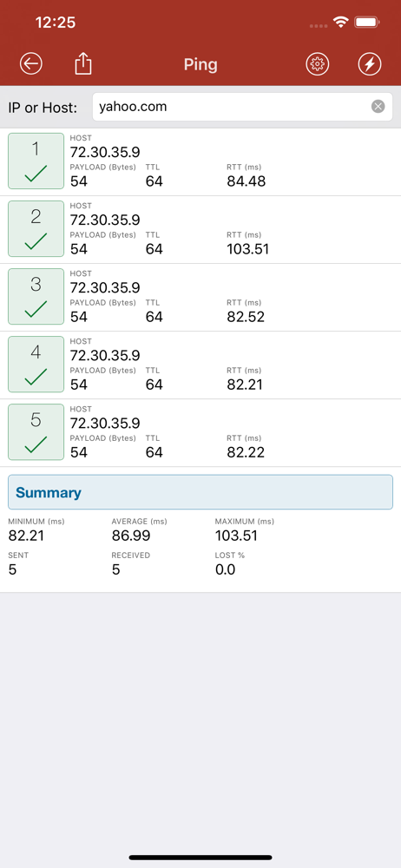Clear the yahoo.com host field

click(x=378, y=106)
